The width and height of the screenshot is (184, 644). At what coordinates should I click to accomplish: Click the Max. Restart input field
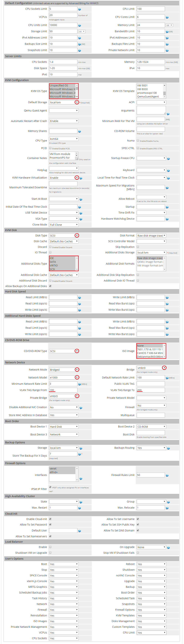coord(63,508)
